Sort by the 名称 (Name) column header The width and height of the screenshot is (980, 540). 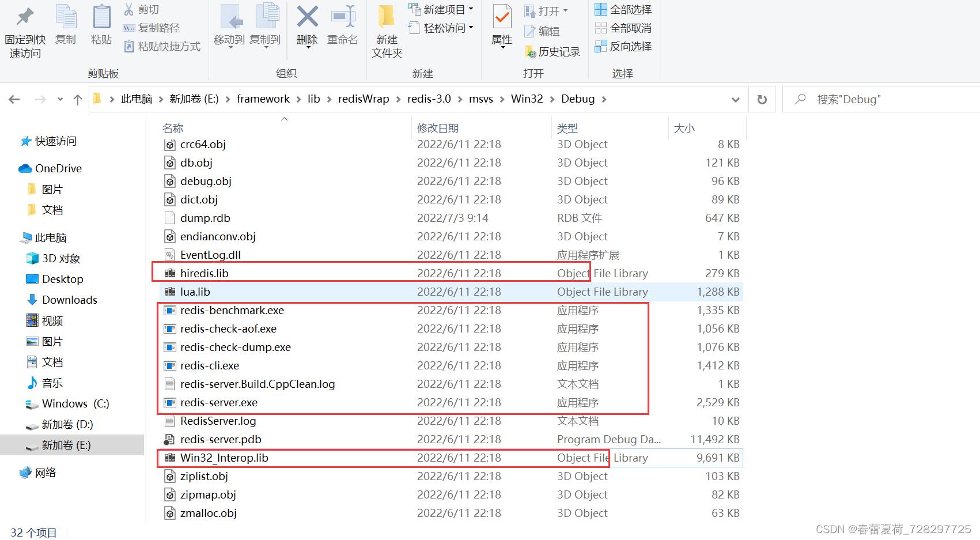click(173, 128)
